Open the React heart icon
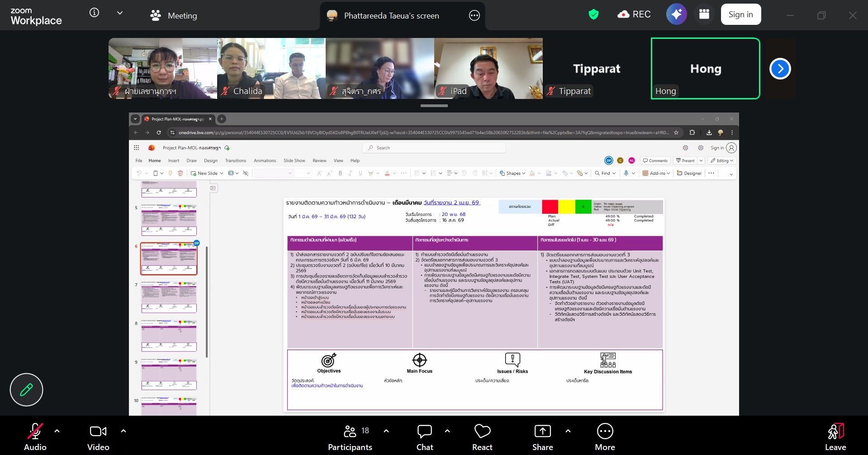Image resolution: width=868 pixels, height=455 pixels. click(x=482, y=437)
